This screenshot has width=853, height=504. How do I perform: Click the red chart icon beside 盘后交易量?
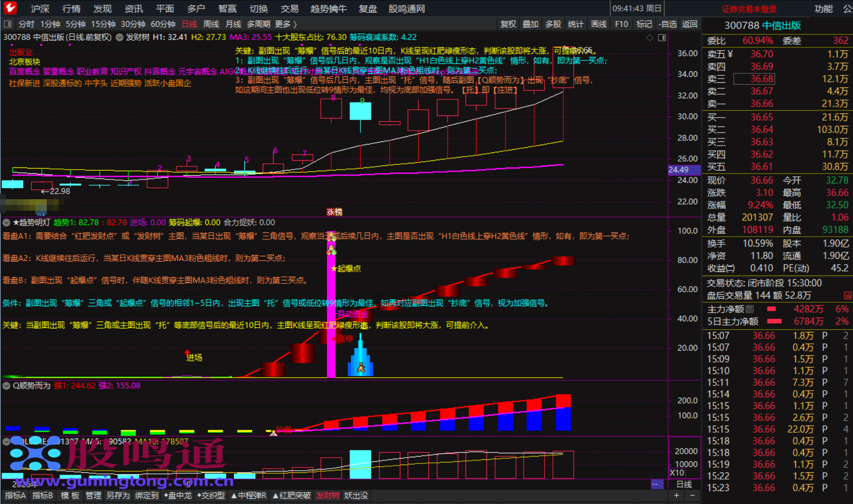tap(848, 295)
